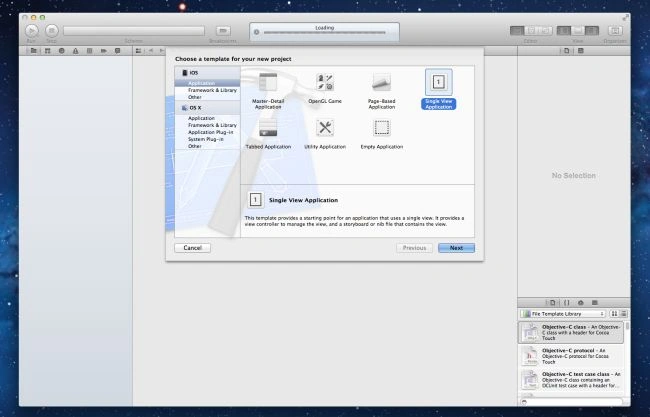
Task: Select Other under OS X
Action: pos(194,146)
